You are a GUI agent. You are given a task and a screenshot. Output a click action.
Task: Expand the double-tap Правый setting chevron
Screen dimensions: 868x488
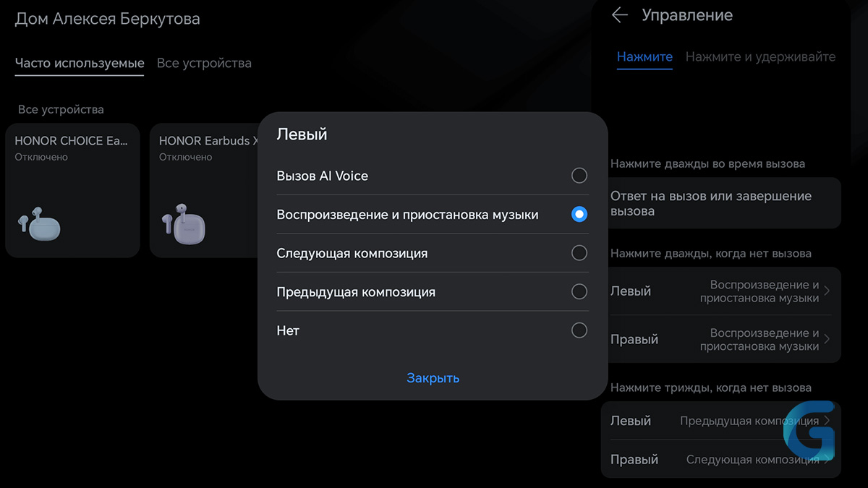click(827, 339)
